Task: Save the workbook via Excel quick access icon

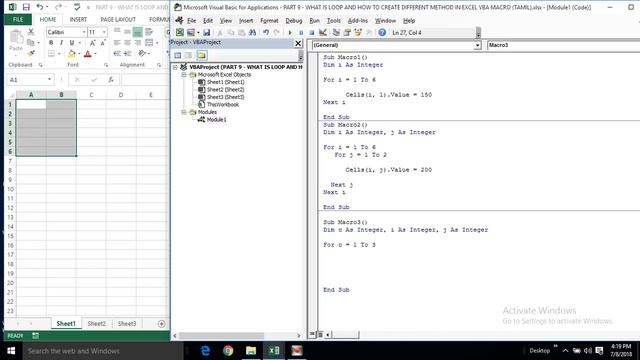Action: [26, 7]
